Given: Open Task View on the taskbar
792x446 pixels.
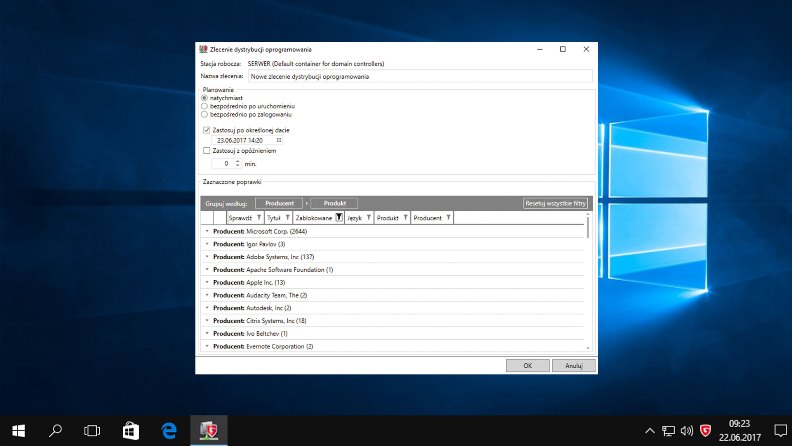Looking at the screenshot, I should pos(92,430).
